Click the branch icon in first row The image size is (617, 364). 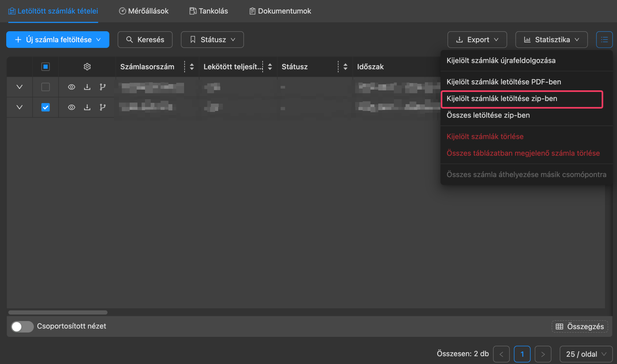(x=103, y=87)
